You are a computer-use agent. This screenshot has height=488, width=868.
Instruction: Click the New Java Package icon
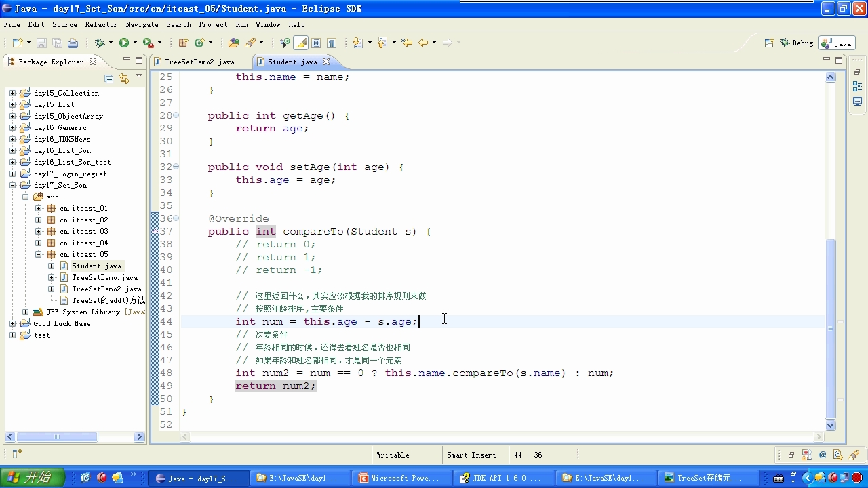click(182, 43)
